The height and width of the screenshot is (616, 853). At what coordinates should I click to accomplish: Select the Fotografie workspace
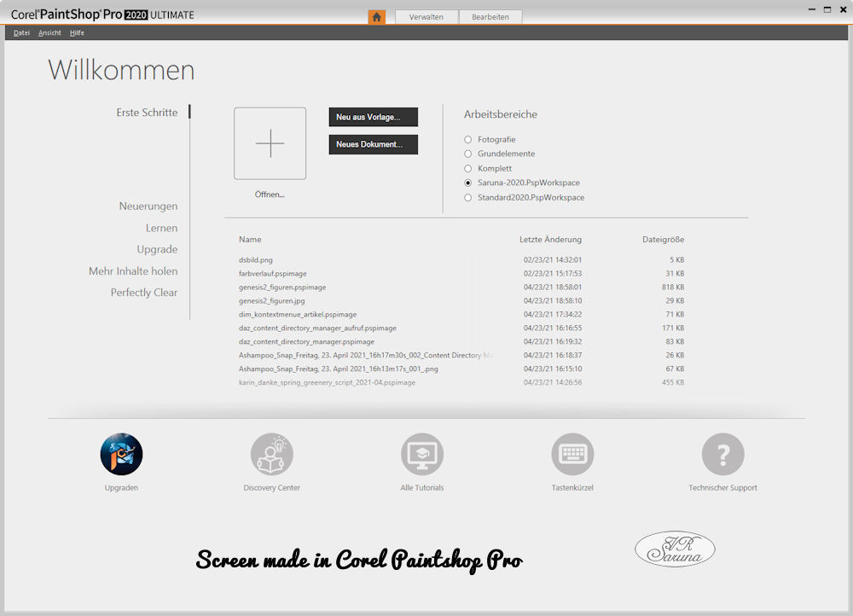467,140
